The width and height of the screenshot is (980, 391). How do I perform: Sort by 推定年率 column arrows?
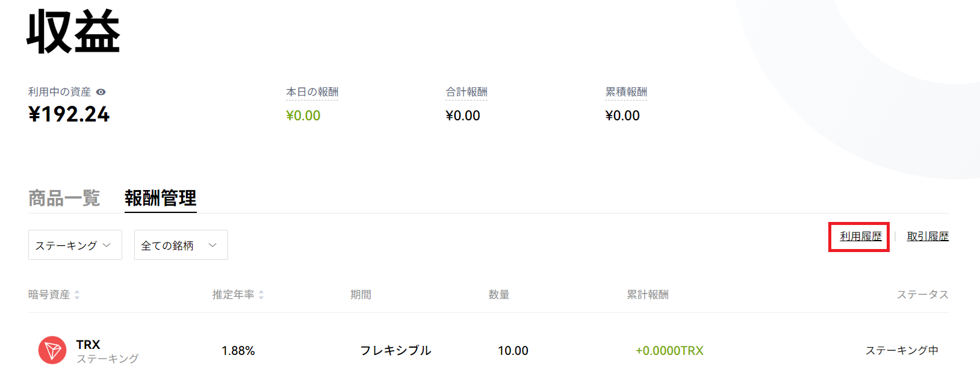tap(261, 295)
